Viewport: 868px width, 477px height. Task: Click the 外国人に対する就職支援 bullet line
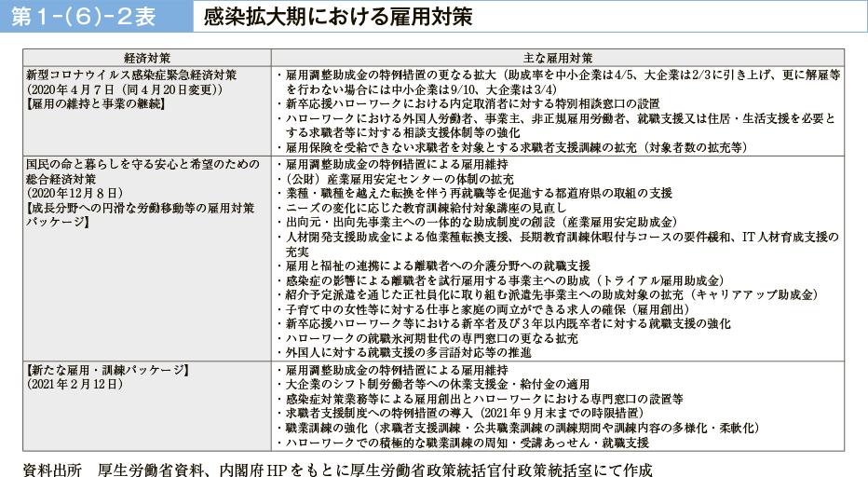click(x=410, y=353)
